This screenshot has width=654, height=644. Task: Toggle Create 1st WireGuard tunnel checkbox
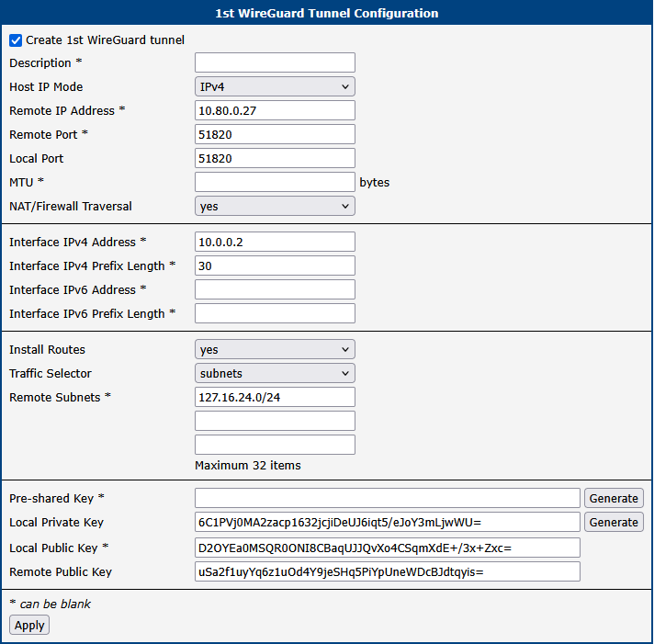16,40
